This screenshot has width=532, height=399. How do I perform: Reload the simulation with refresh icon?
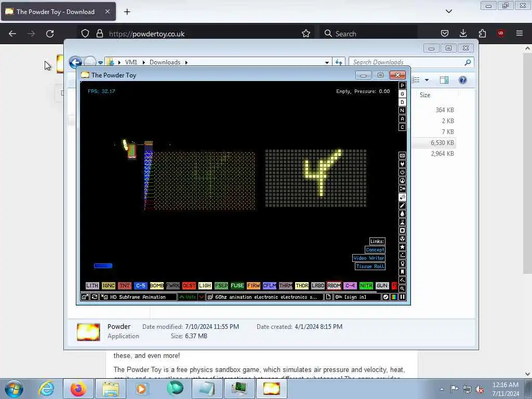coord(95,297)
